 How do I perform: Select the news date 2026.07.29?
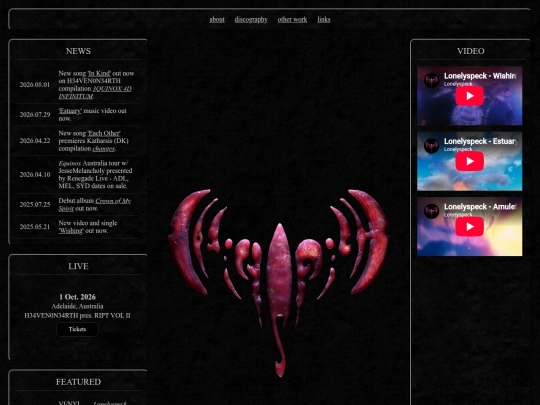point(35,115)
